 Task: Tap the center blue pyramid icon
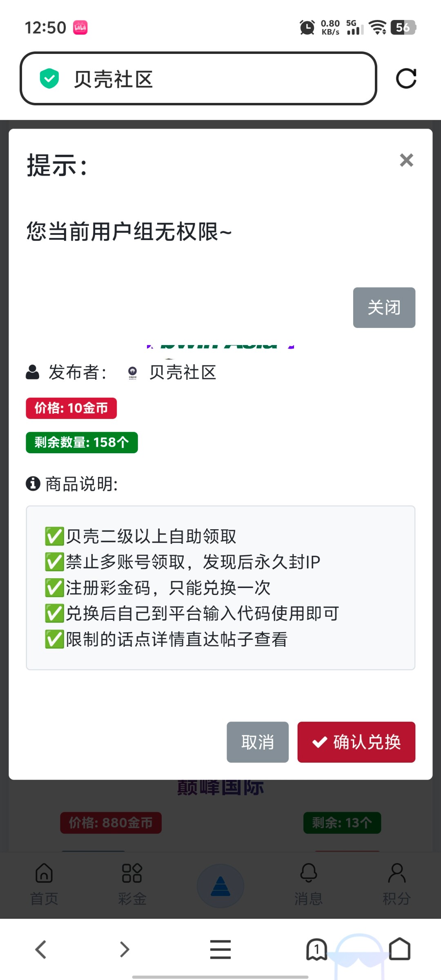point(220,886)
